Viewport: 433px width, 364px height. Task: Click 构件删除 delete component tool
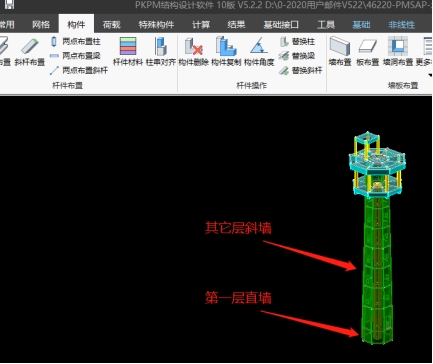point(194,52)
